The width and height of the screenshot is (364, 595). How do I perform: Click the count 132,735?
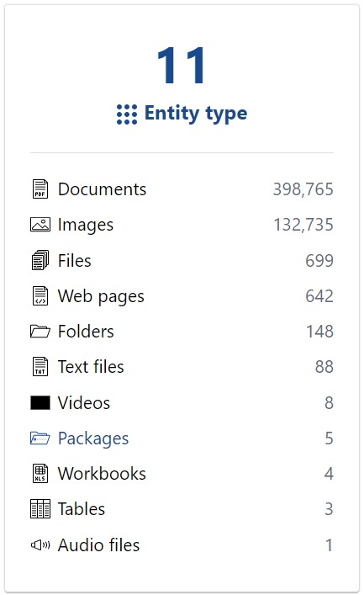coord(303,225)
